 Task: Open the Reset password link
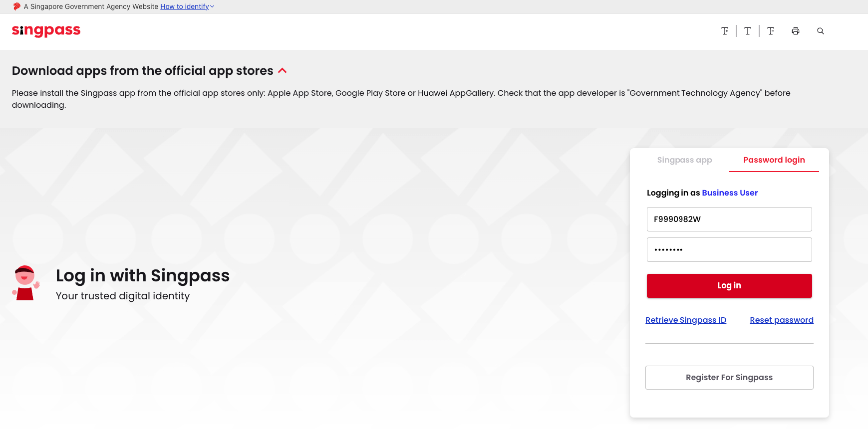782,320
